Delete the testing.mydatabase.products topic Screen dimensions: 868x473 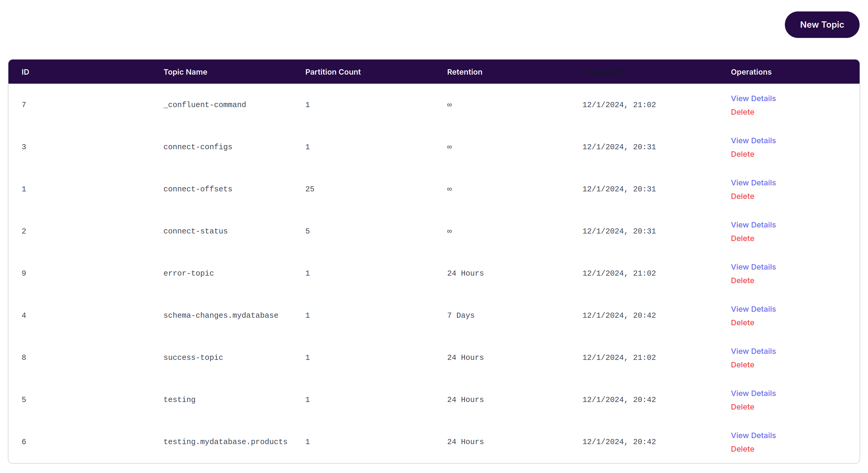[x=743, y=449]
